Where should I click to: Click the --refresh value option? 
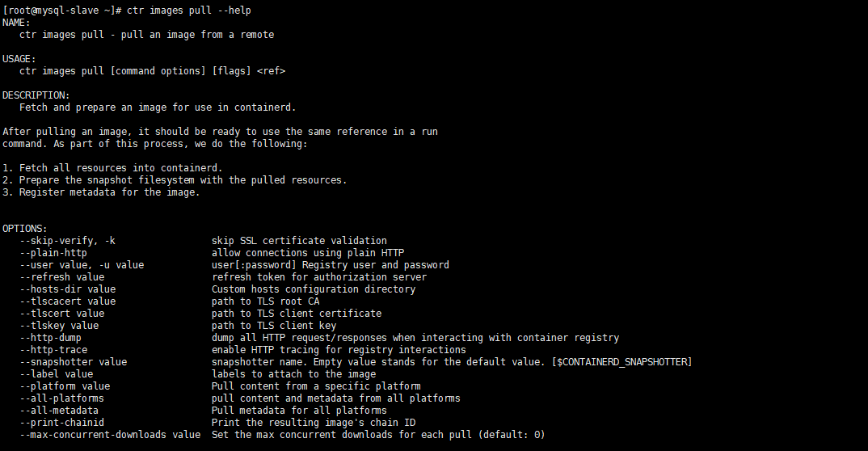[62, 277]
